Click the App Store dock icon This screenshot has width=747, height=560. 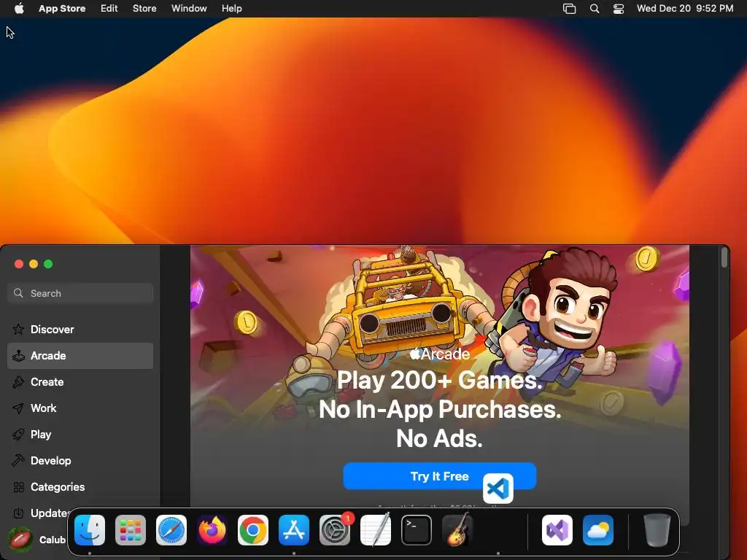coord(294,530)
